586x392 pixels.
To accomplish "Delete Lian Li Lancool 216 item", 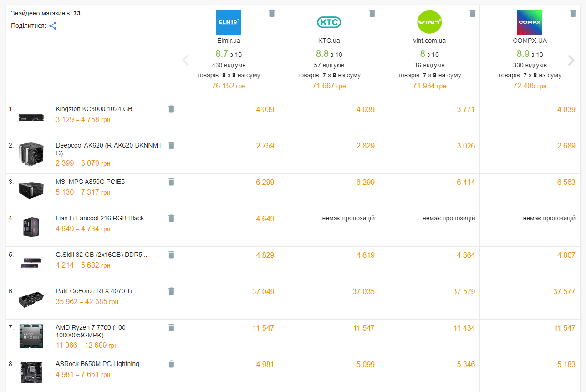I will click(171, 218).
